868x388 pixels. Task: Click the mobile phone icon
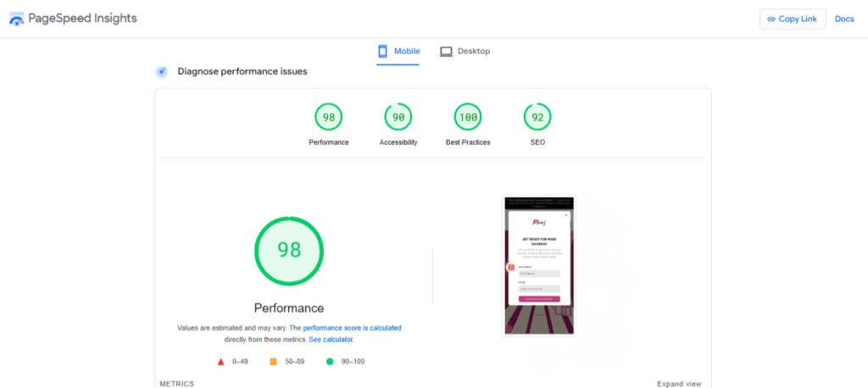coord(383,51)
